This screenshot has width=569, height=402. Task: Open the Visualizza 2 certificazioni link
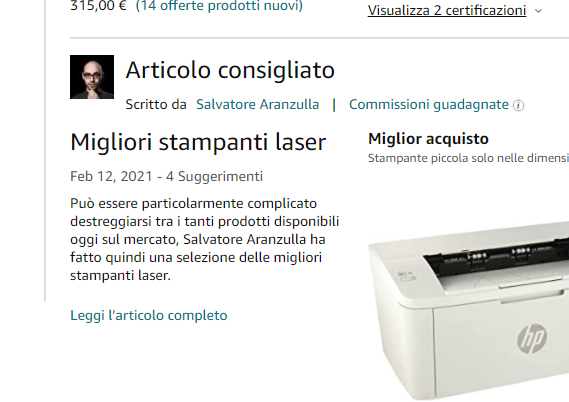click(x=447, y=11)
